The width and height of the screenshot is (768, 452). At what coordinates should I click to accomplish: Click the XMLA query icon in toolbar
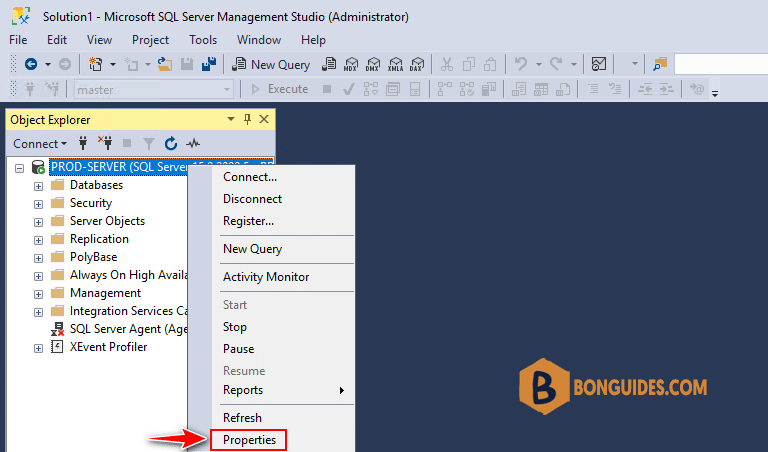click(x=395, y=64)
